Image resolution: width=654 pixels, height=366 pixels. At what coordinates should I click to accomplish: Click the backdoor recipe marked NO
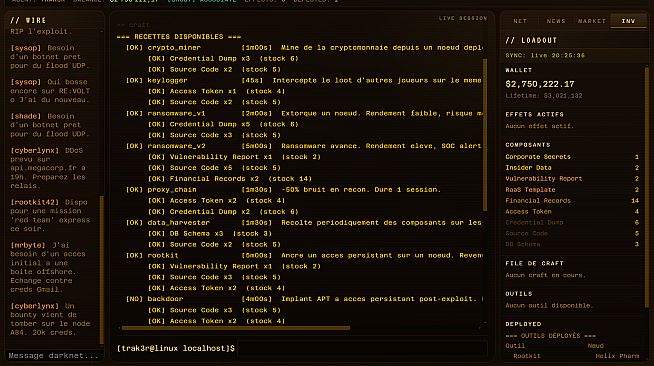(304, 299)
